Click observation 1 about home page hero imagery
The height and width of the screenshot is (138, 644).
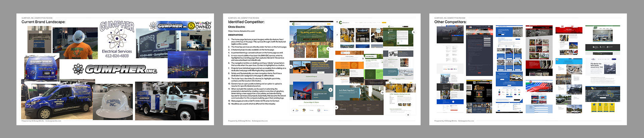click(x=257, y=42)
